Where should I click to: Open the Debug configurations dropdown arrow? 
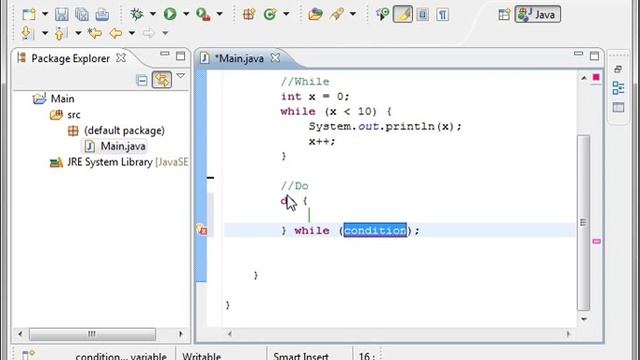click(x=153, y=14)
